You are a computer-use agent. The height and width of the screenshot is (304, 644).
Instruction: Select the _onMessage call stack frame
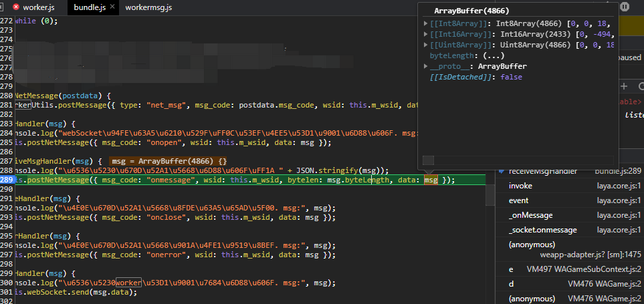tap(530, 215)
